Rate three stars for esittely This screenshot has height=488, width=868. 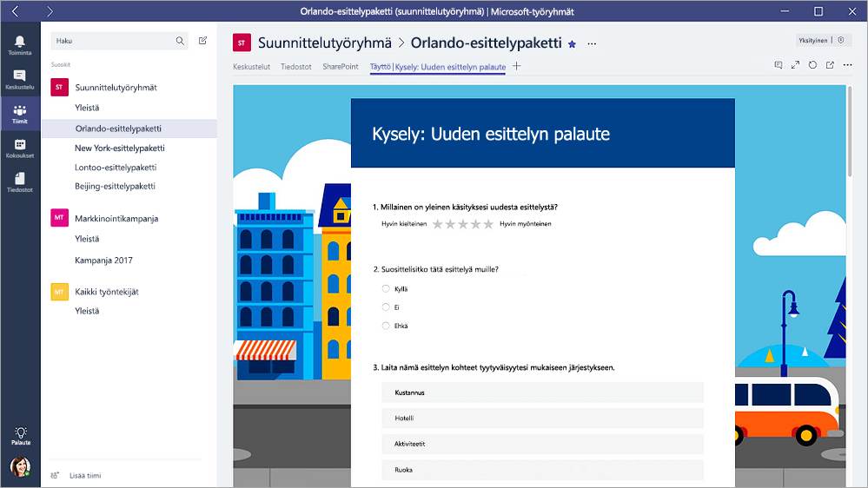pos(463,223)
